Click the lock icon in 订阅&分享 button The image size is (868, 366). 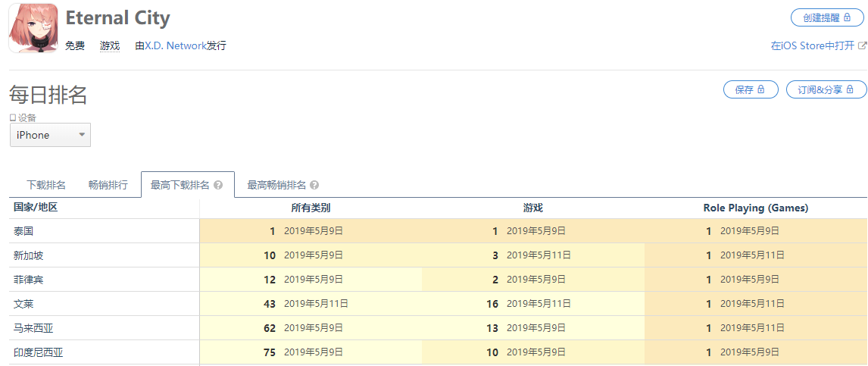pos(850,89)
